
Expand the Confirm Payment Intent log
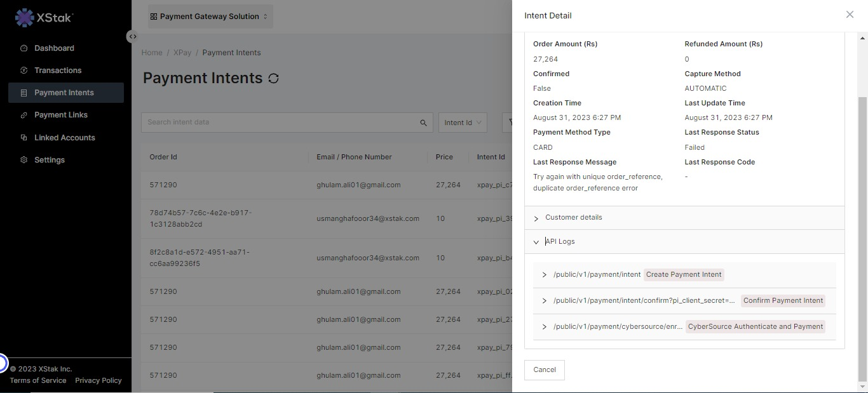click(545, 301)
